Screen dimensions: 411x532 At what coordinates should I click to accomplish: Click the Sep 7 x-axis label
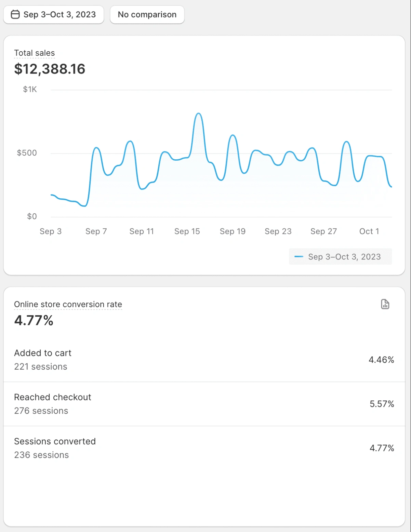click(96, 231)
